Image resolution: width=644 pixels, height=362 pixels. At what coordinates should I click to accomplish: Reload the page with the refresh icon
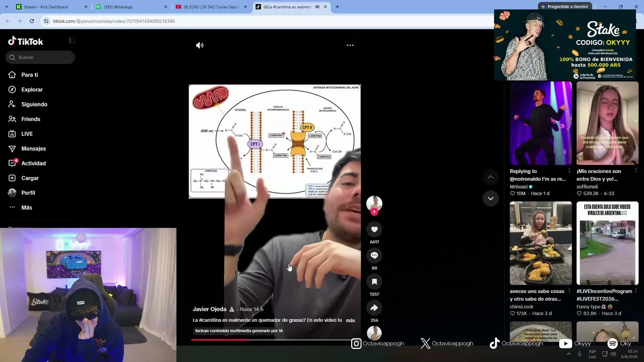32,21
